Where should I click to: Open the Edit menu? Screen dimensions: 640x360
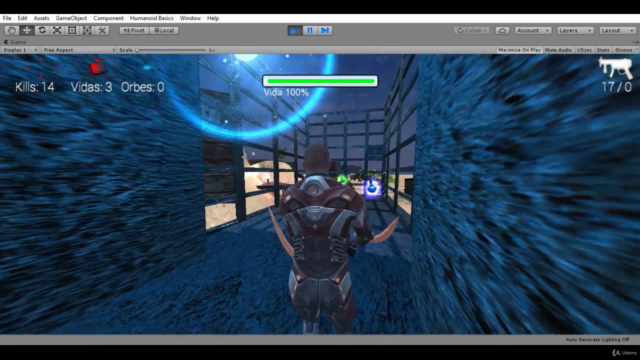coord(22,18)
